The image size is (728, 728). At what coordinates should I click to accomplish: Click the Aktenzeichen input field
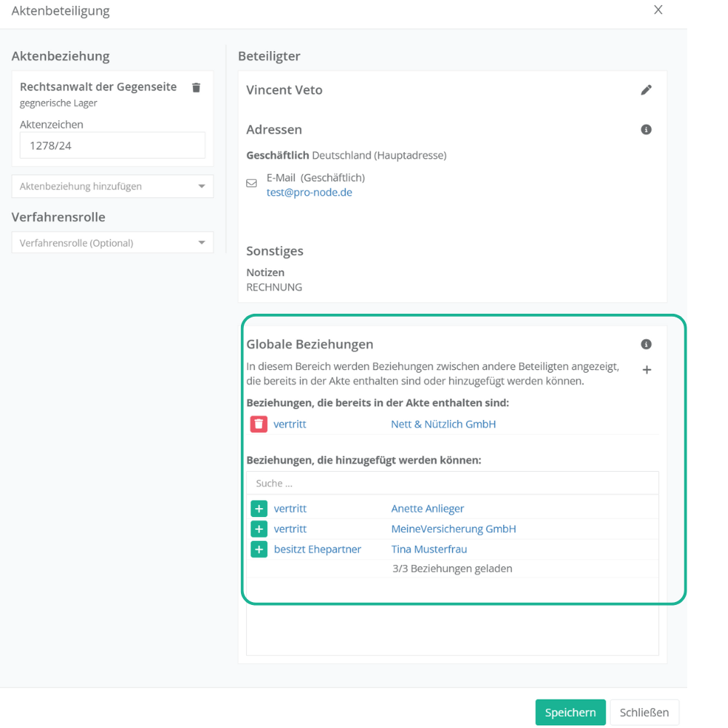pyautogui.click(x=113, y=146)
